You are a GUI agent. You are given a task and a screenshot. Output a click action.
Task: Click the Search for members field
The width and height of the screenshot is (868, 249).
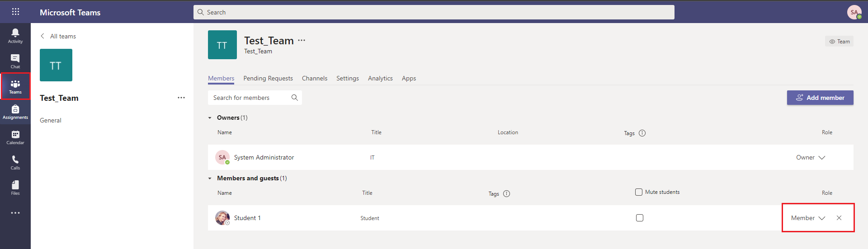pos(255,98)
